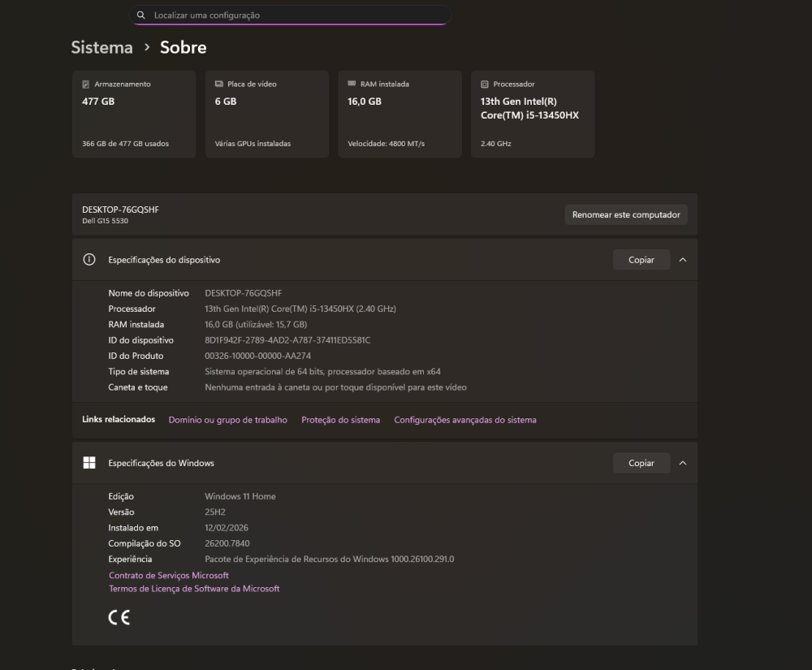Click the search magnifier icon
The image size is (812, 670).
pyautogui.click(x=141, y=15)
